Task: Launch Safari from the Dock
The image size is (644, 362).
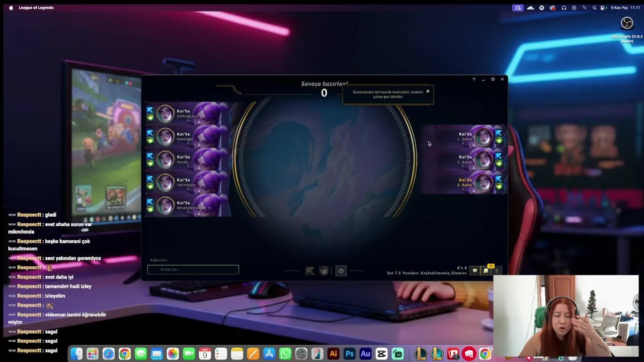Action: click(108, 354)
